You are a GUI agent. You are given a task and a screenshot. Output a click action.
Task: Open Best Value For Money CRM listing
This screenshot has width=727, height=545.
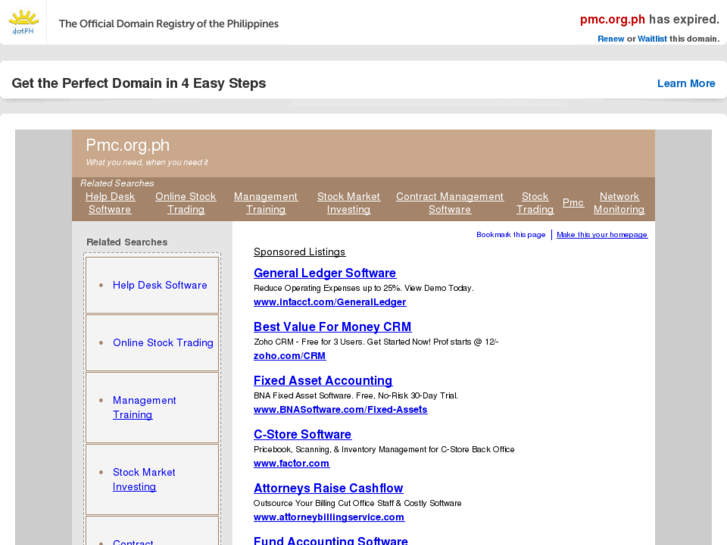[332, 327]
